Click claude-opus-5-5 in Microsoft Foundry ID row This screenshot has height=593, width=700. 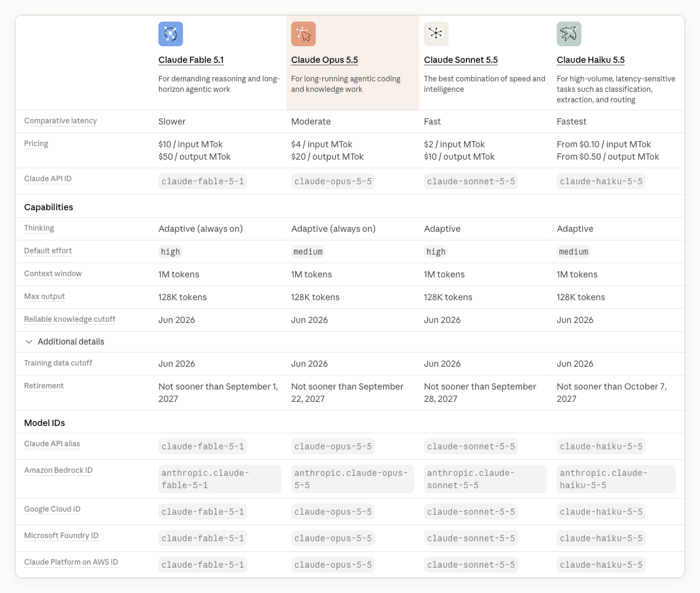[x=333, y=538]
